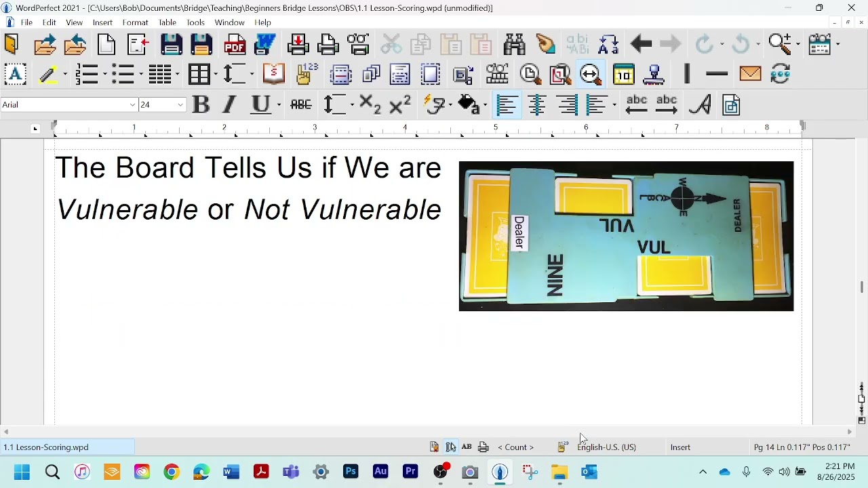
Task: Click the 1.1 Lesson-Scoring.wpd document tab
Action: tap(67, 447)
